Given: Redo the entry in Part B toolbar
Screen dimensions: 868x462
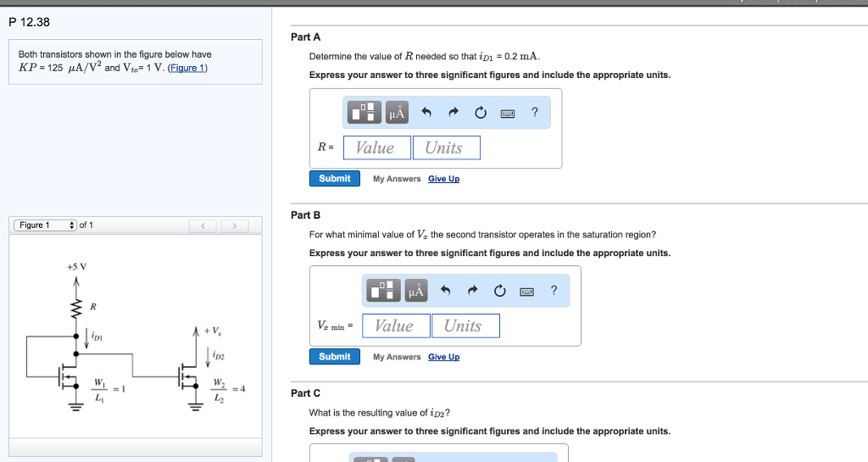Looking at the screenshot, I should [472, 291].
